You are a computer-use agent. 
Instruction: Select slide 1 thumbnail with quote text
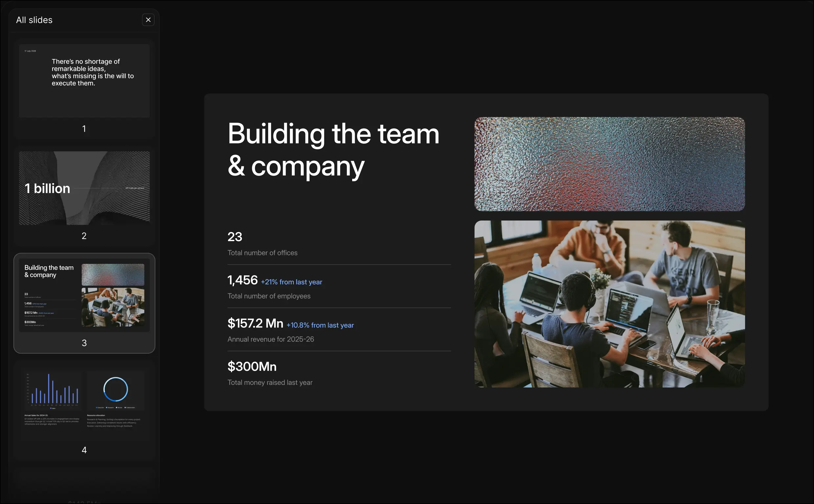point(84,81)
